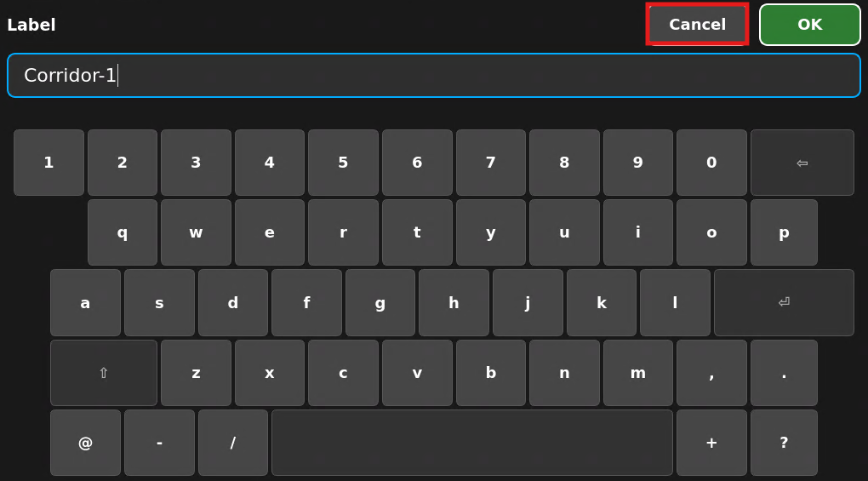Tap the number 0 key

point(712,163)
